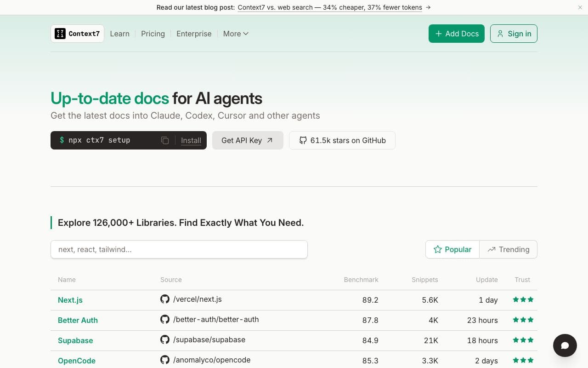Click the Add Docs button

[457, 34]
